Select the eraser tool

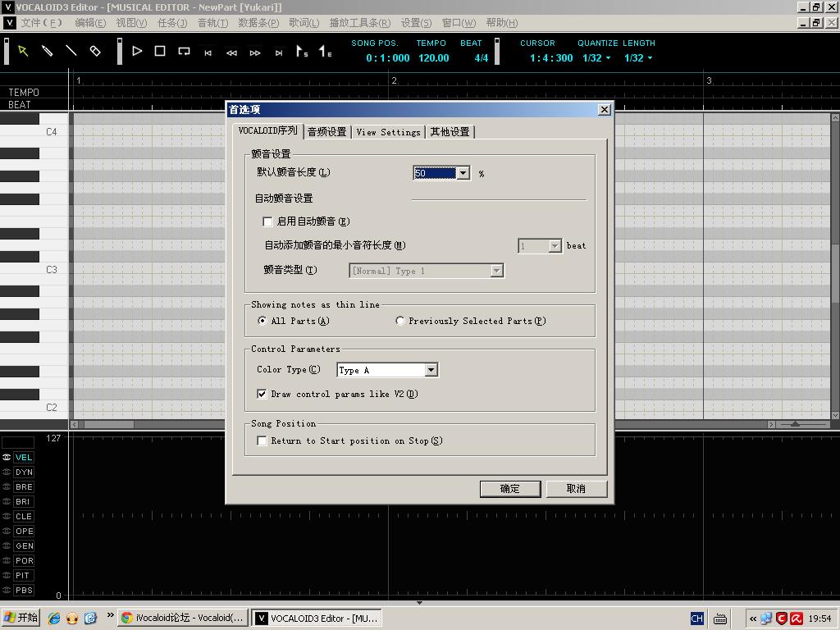click(x=95, y=51)
